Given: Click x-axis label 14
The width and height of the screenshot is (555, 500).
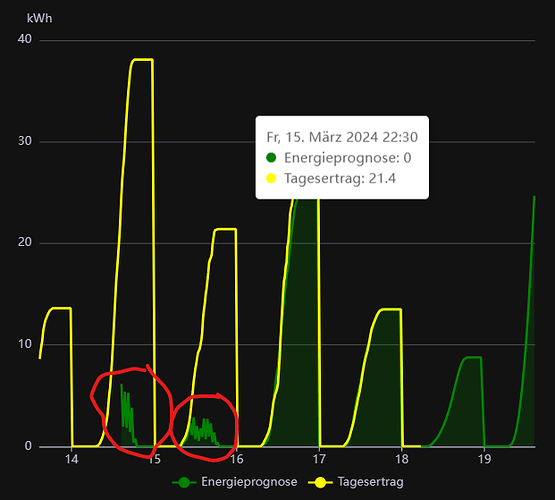Looking at the screenshot, I should (x=71, y=459).
